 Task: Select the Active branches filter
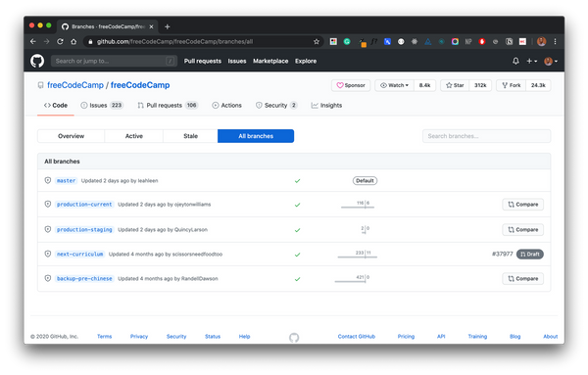[134, 136]
